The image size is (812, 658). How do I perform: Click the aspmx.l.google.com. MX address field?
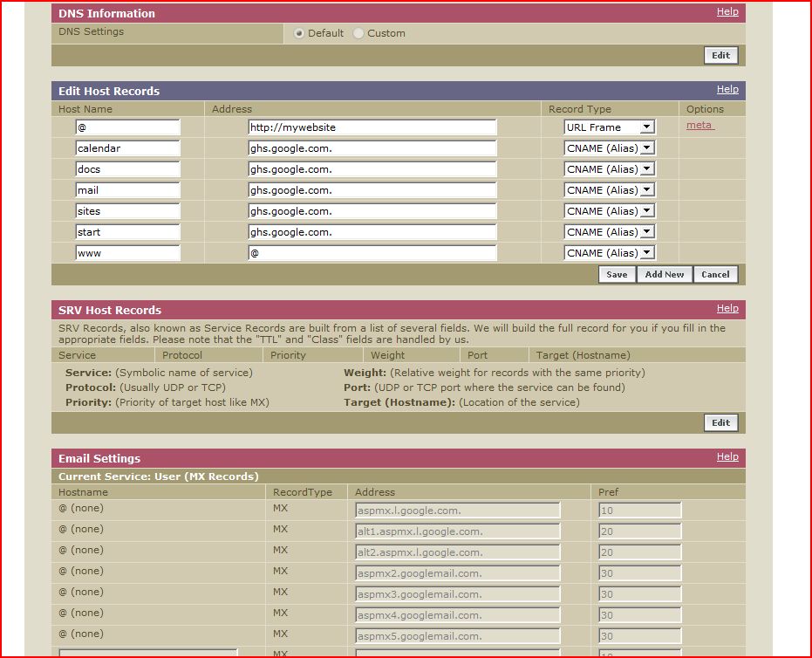(x=458, y=511)
